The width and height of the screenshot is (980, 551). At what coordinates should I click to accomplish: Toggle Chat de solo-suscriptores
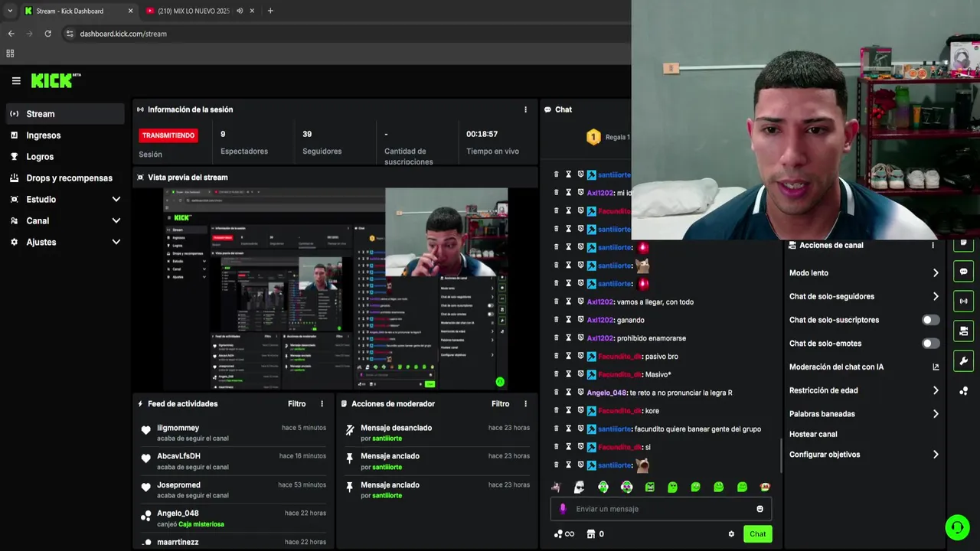931,320
